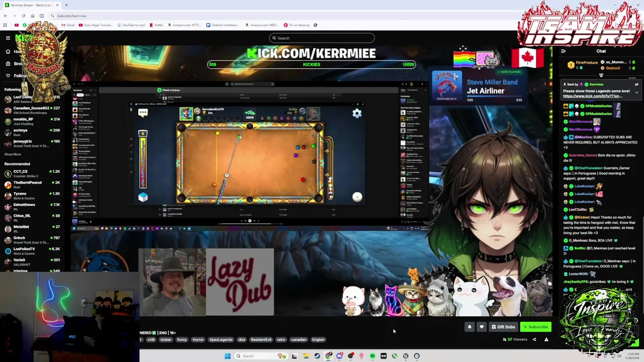The width and height of the screenshot is (644, 362).
Task: Select the English tag
Action: pyautogui.click(x=318, y=340)
